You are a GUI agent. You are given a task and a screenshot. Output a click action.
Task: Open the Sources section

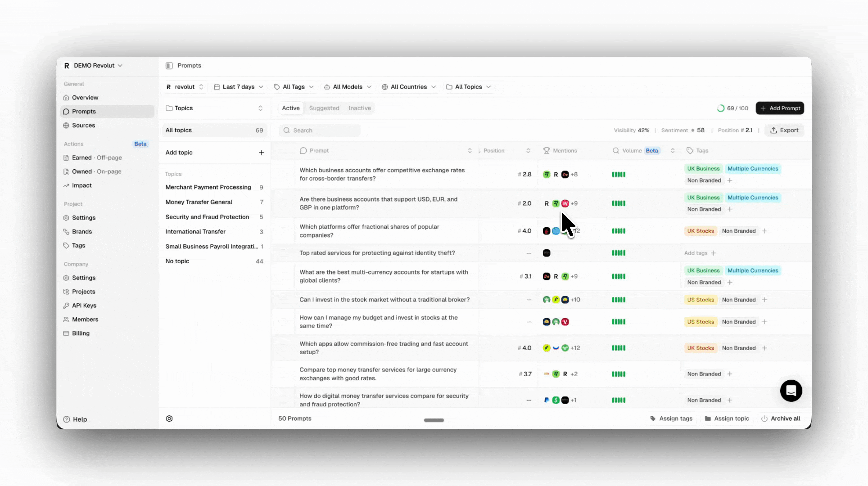click(83, 125)
